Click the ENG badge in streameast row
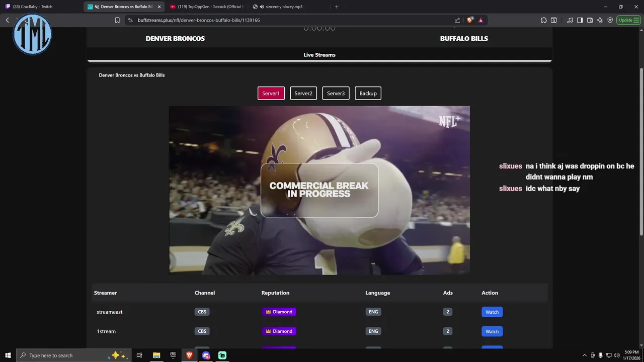 (373, 312)
